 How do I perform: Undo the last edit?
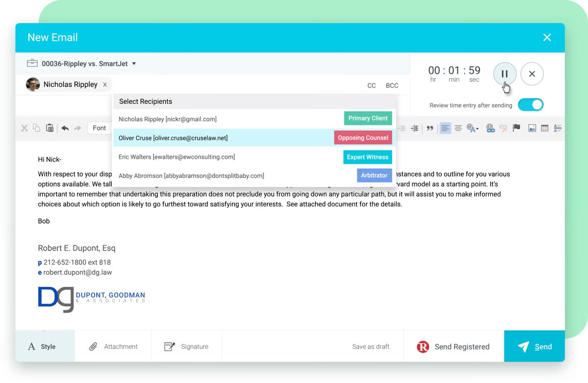pyautogui.click(x=65, y=128)
